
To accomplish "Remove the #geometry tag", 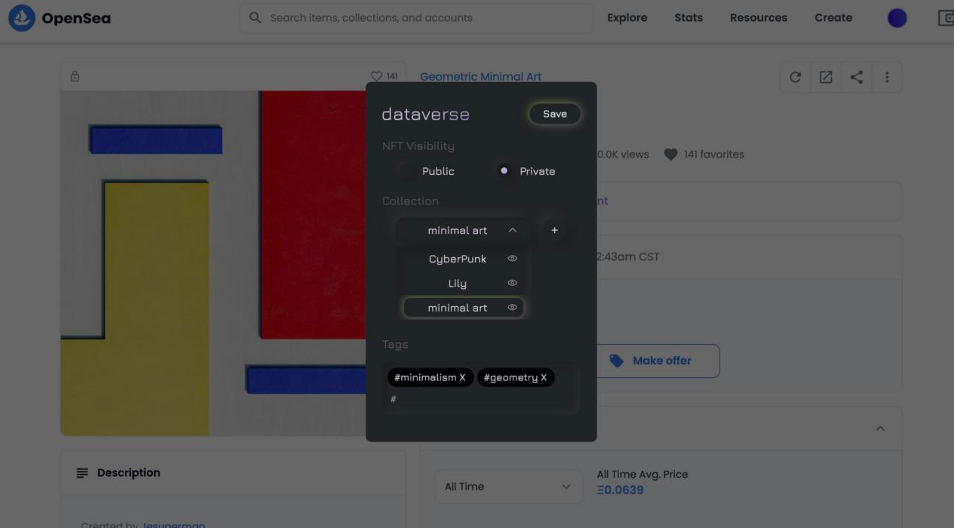I will pyautogui.click(x=544, y=377).
